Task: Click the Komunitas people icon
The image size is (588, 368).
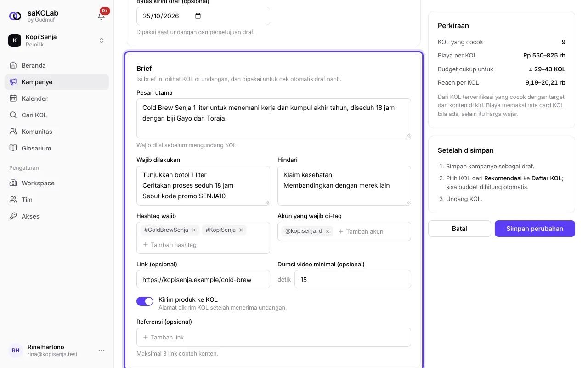Action: (13, 132)
